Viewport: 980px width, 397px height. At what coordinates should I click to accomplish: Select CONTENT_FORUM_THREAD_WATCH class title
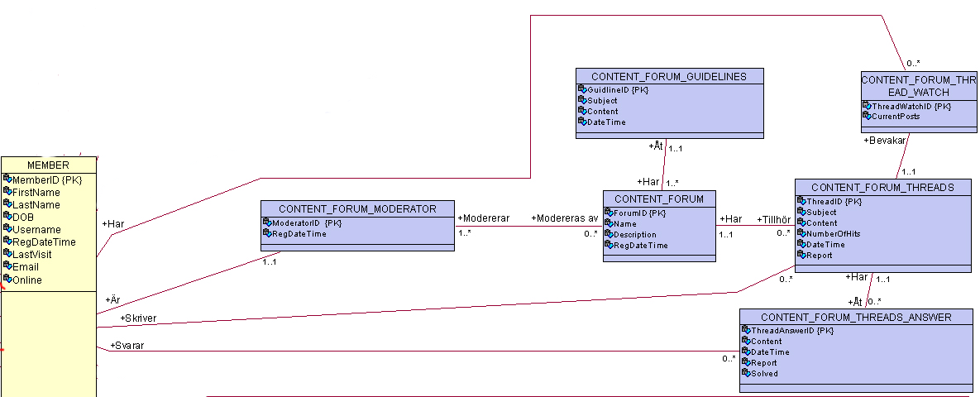(918, 86)
